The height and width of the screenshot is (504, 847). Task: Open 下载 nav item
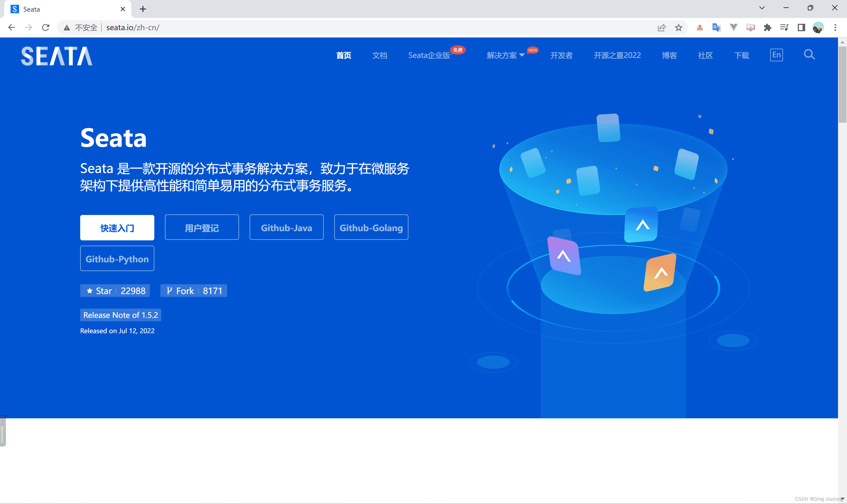tap(742, 55)
